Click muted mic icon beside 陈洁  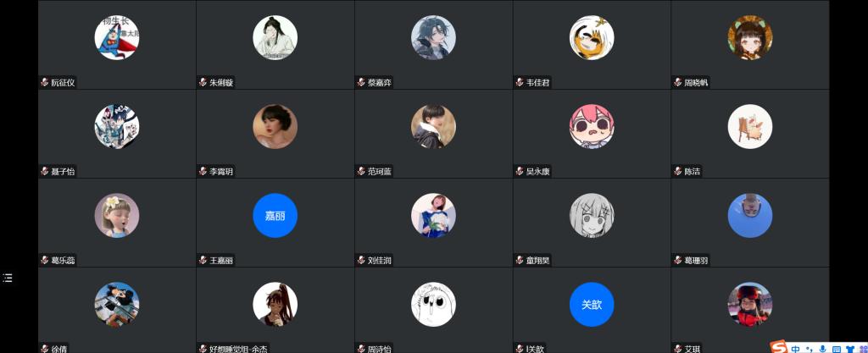tap(678, 171)
